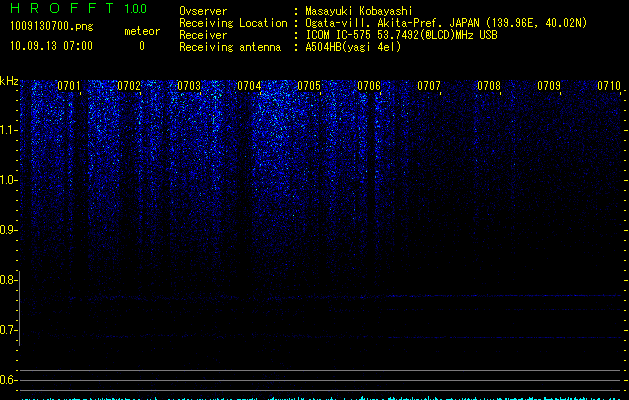
Task: Click the 0.9 frequency axis label
Action: [7, 230]
